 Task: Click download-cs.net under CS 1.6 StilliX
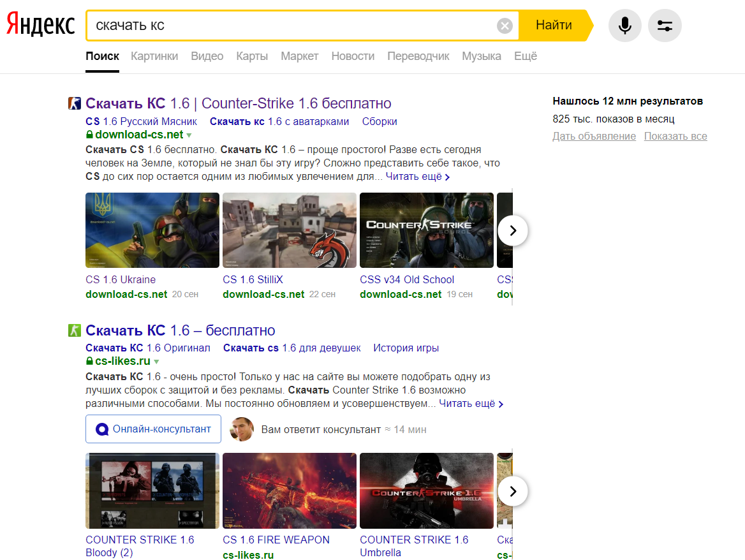coord(263,295)
